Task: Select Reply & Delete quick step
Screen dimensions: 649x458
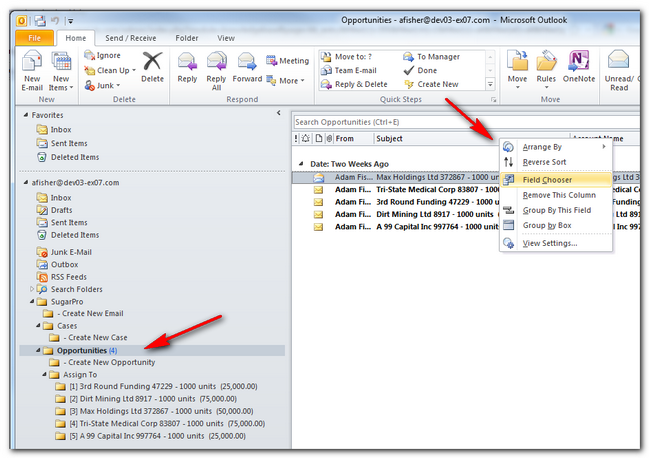Action: (x=354, y=84)
